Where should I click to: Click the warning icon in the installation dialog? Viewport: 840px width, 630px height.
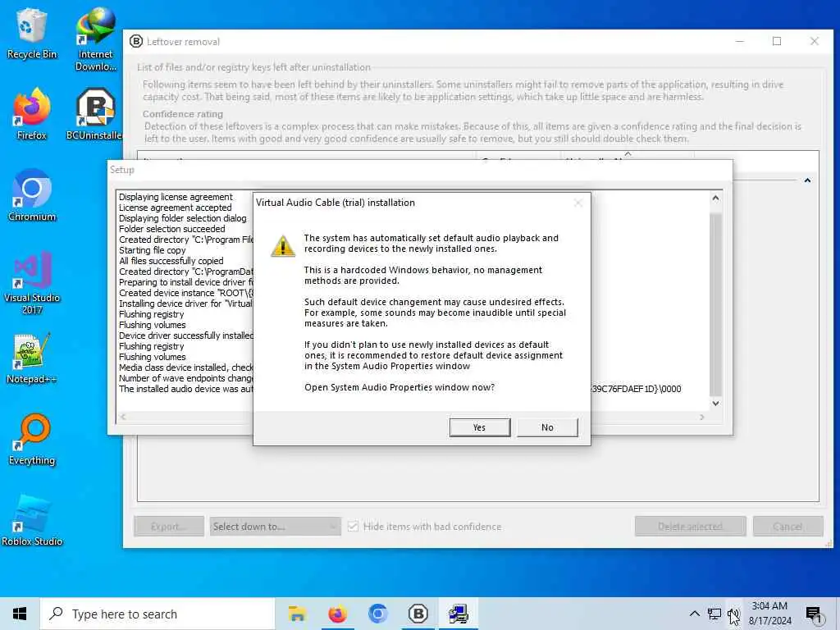click(x=283, y=246)
